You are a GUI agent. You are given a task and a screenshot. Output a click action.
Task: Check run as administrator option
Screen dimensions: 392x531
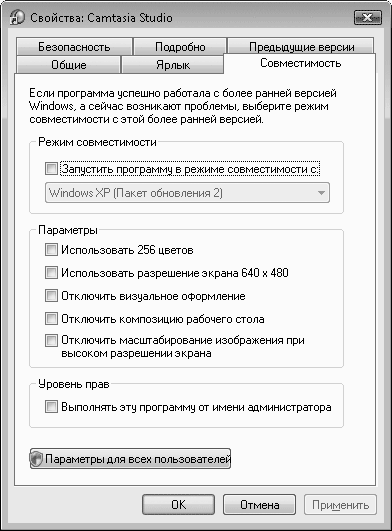pyautogui.click(x=51, y=407)
